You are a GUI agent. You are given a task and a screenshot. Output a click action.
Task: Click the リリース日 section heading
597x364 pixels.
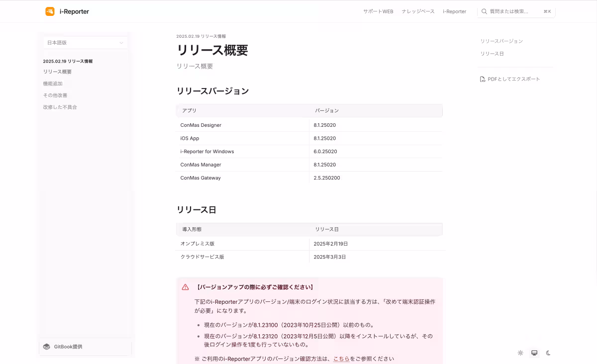197,210
